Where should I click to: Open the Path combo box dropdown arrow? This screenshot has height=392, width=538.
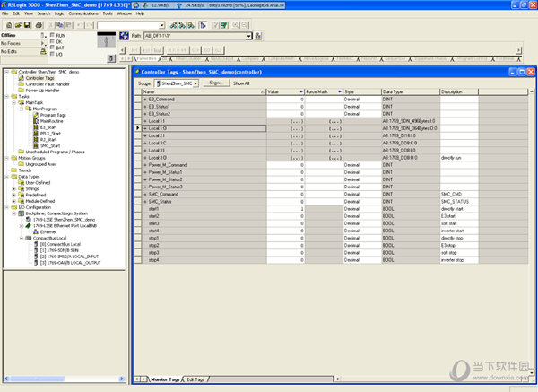(x=248, y=36)
